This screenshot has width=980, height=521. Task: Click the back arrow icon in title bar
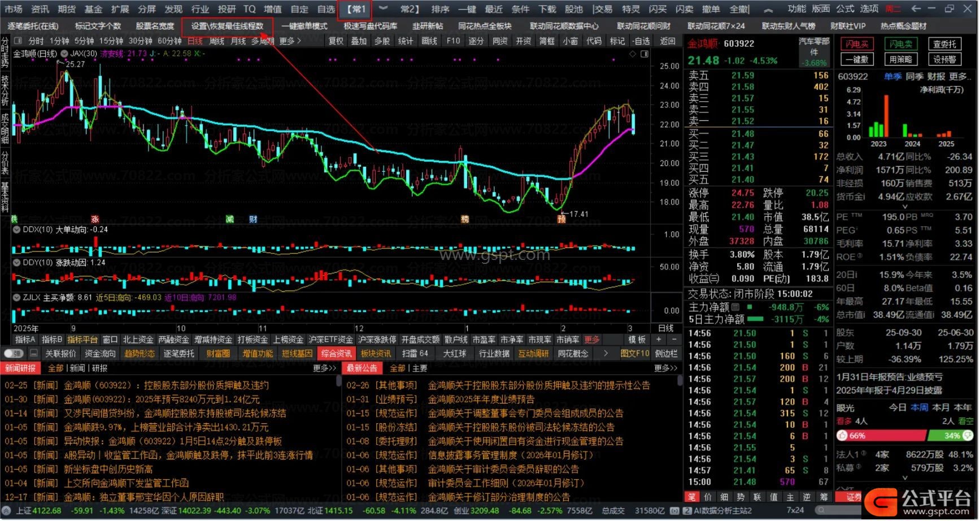click(x=916, y=8)
